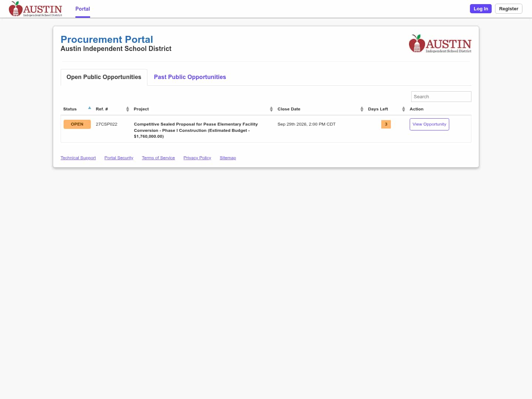Open the Privacy Policy link

(x=197, y=158)
